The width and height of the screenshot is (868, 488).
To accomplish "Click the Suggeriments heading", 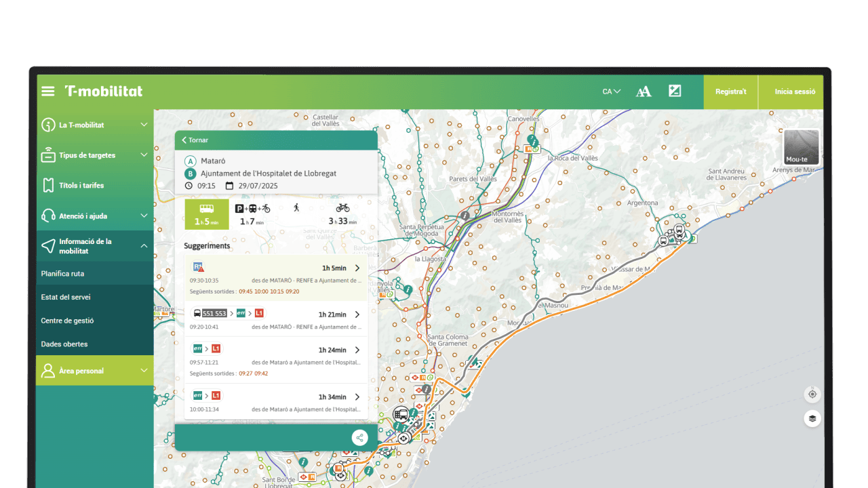I will (x=208, y=246).
